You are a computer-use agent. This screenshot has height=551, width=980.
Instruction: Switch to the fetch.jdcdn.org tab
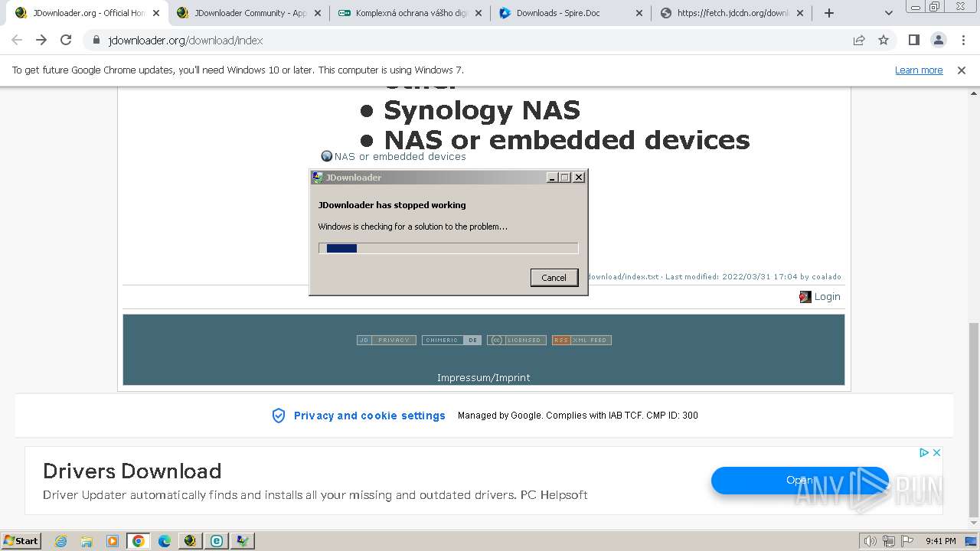[733, 13]
